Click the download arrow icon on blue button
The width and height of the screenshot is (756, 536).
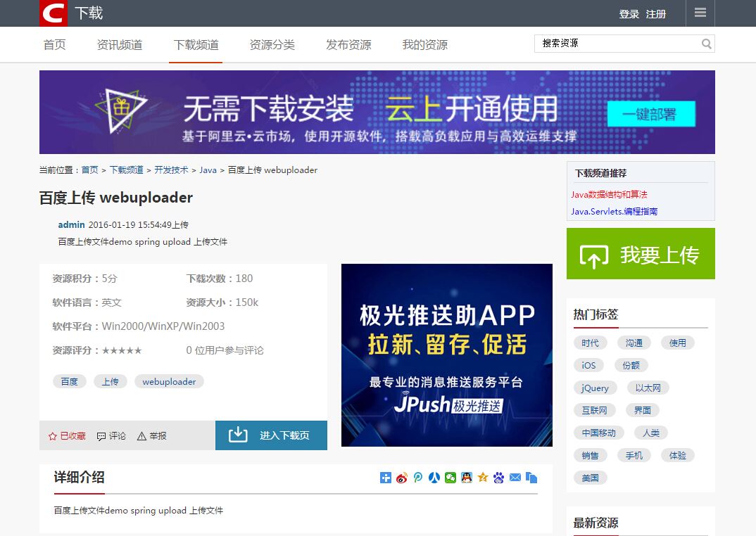pyautogui.click(x=238, y=435)
